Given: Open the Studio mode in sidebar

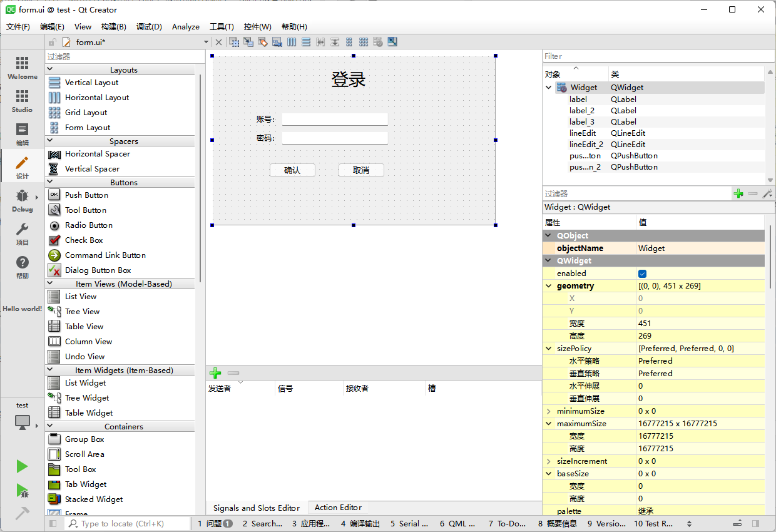Looking at the screenshot, I should pos(22,101).
